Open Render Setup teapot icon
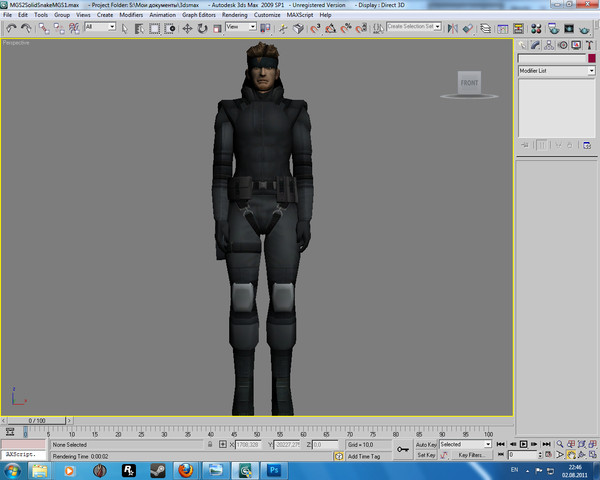The image size is (600, 480). click(553, 29)
